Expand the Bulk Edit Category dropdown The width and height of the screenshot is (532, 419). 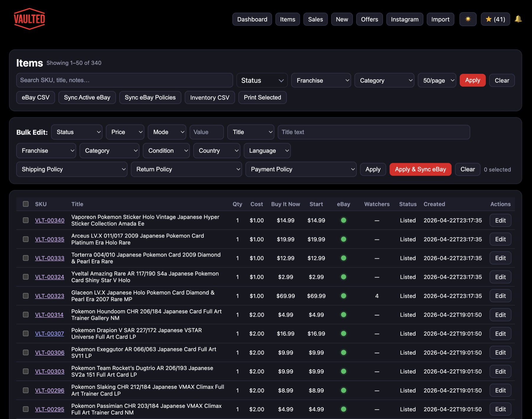click(x=109, y=151)
